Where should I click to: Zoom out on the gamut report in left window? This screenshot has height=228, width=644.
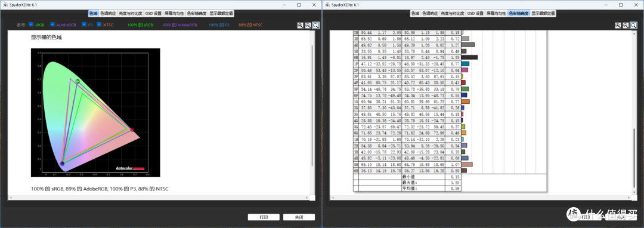308,26
